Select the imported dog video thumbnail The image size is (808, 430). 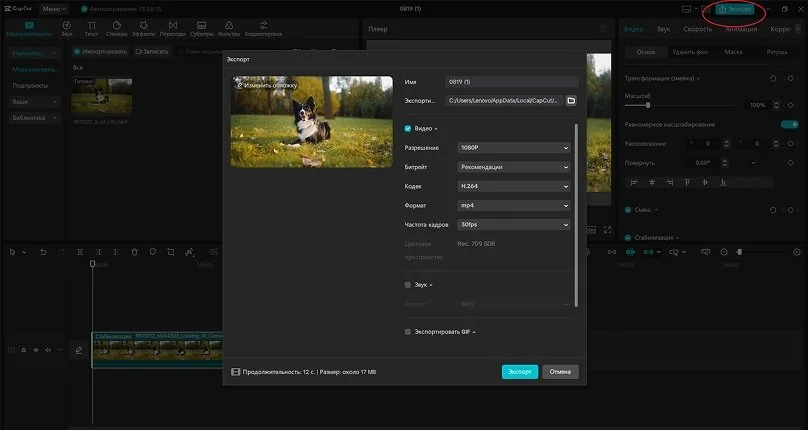tap(102, 96)
